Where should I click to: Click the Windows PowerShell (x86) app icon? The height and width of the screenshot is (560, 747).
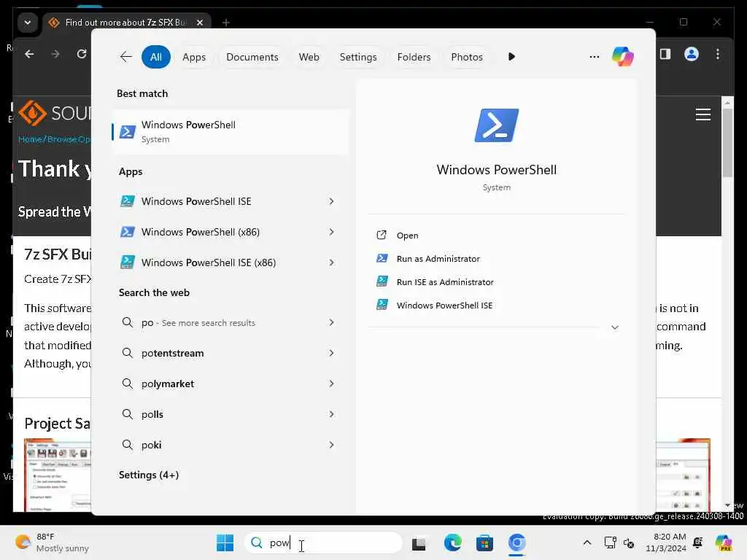[127, 232]
